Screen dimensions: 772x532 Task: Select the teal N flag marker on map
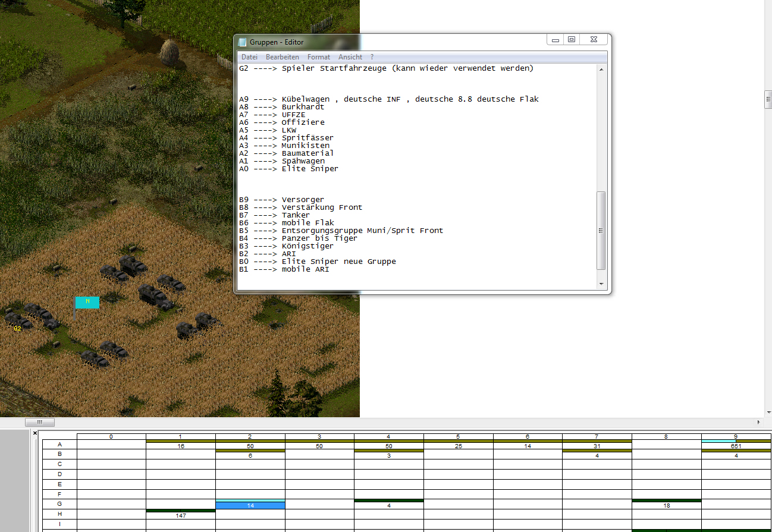click(x=87, y=303)
